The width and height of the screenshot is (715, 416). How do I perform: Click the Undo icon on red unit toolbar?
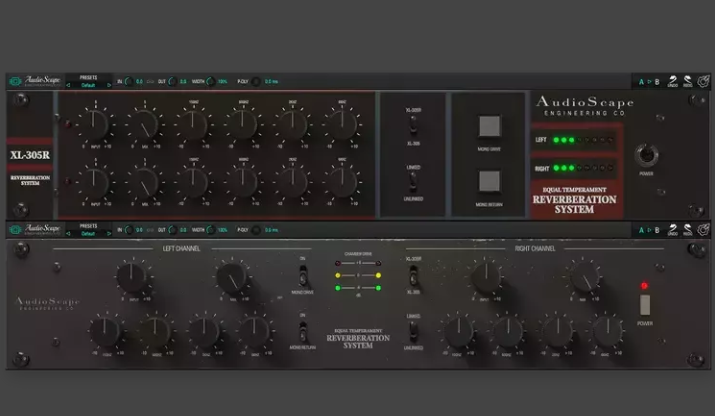pos(673,82)
